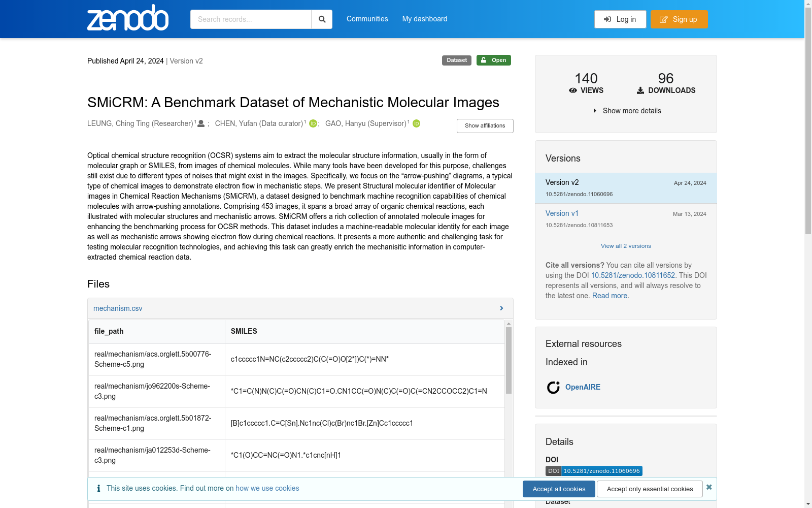Click View all 2 versions

click(x=626, y=246)
